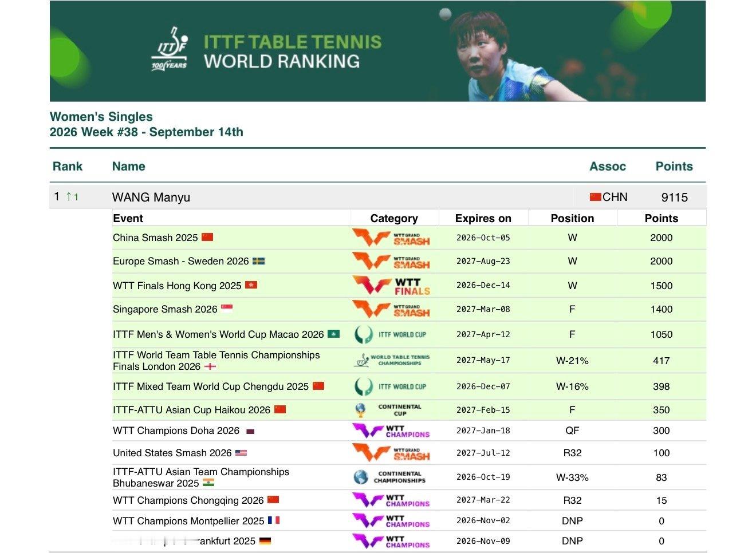The image size is (756, 553).
Task: Click the expiry date 2027-Aug-23
Action: [483, 261]
